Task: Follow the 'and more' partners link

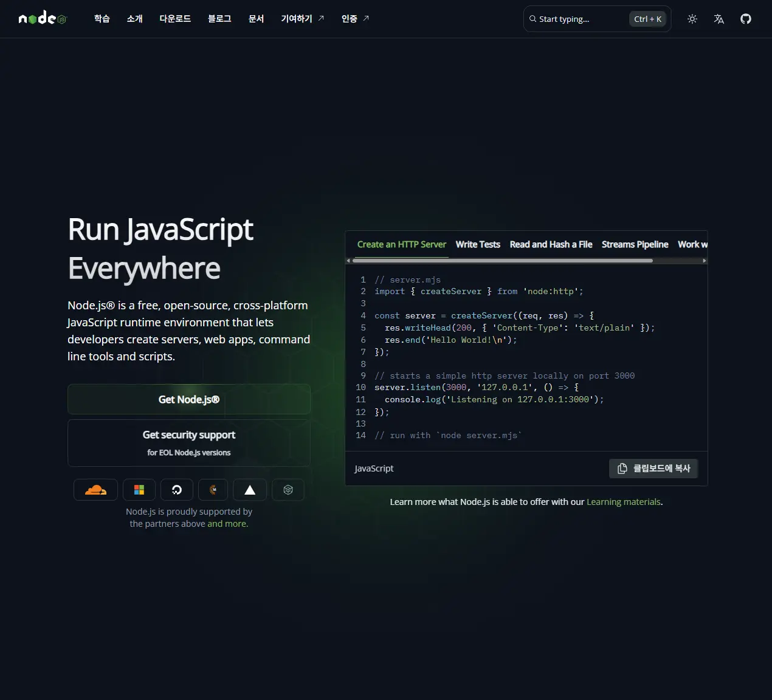Action: click(228, 524)
